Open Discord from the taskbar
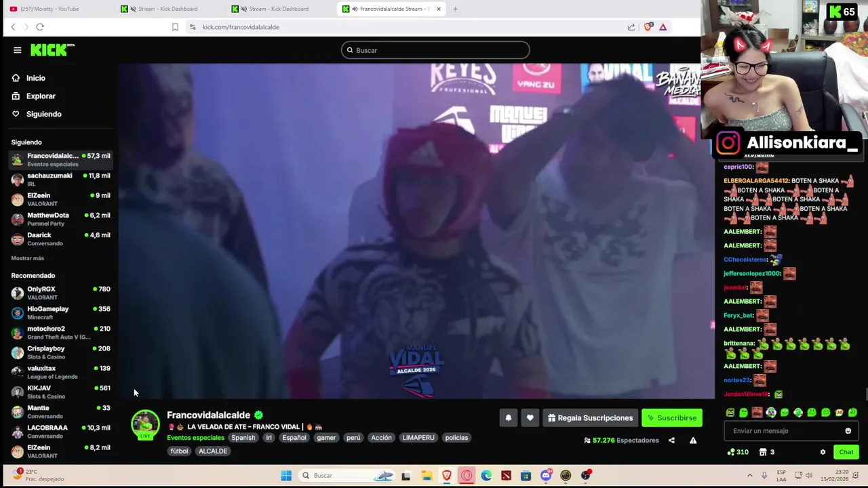The image size is (868, 488). (x=546, y=476)
